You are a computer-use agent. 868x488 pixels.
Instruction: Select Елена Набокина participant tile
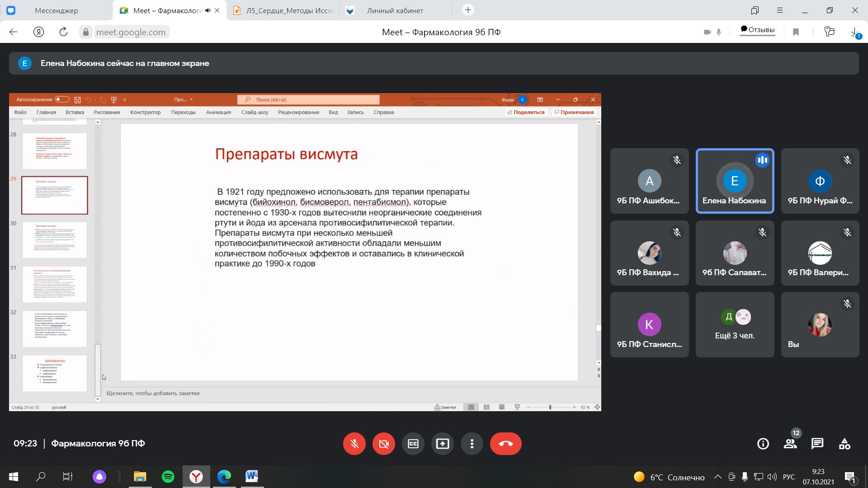click(x=735, y=181)
